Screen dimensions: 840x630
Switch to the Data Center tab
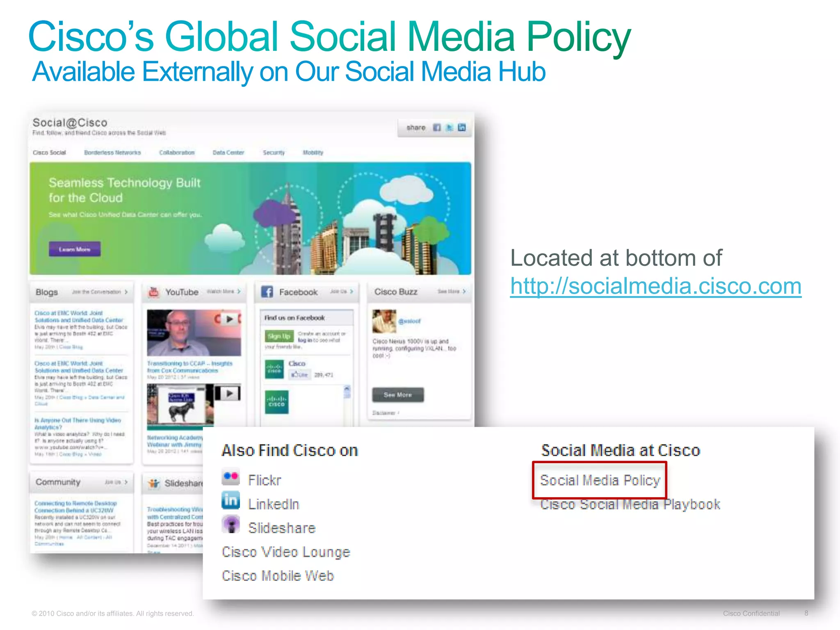[228, 153]
